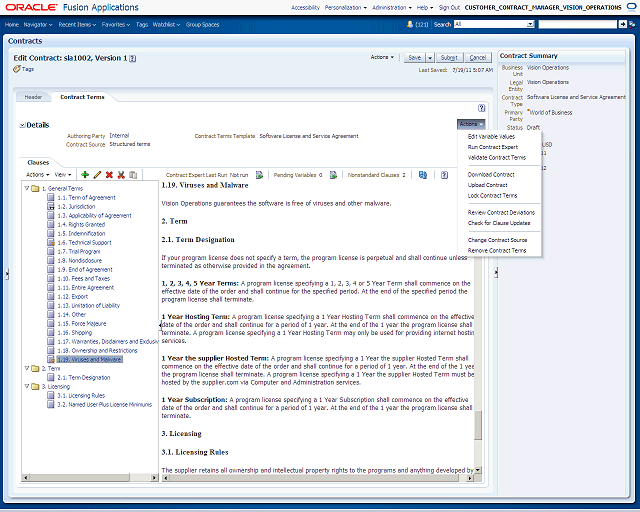Click the Sign Out link
This screenshot has width=640, height=512.
coord(449,7)
